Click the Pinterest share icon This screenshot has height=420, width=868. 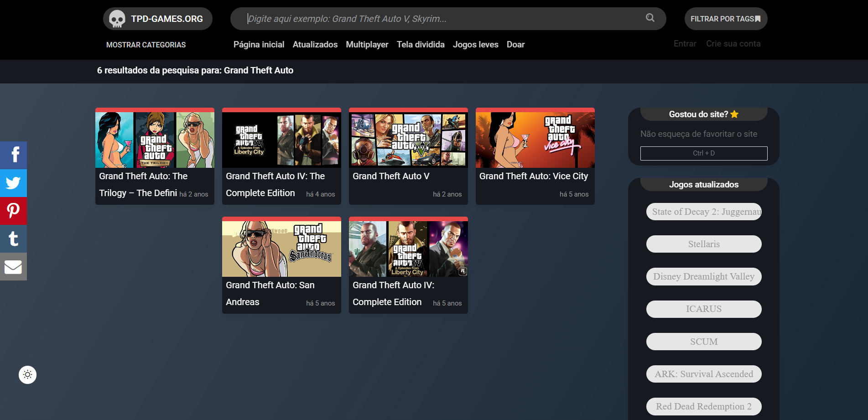[13, 211]
